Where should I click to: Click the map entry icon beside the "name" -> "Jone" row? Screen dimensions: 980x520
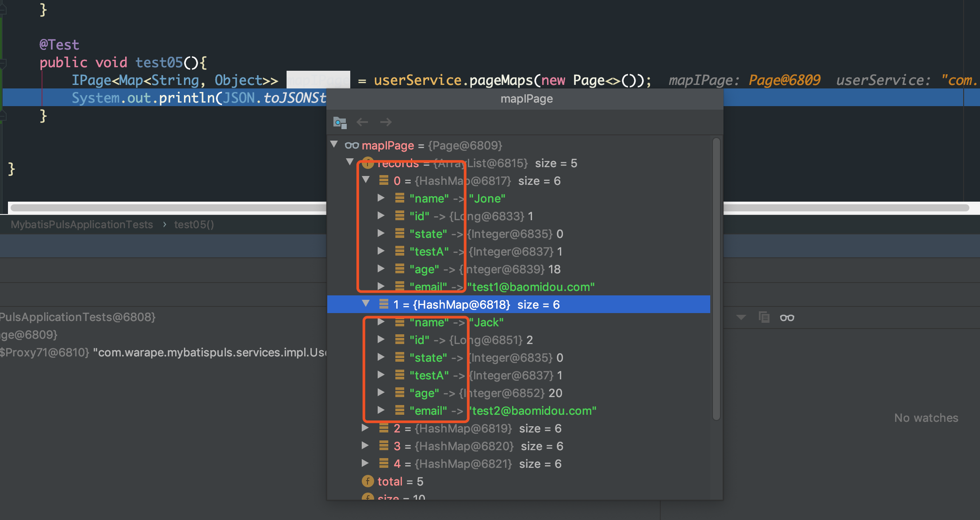click(399, 198)
